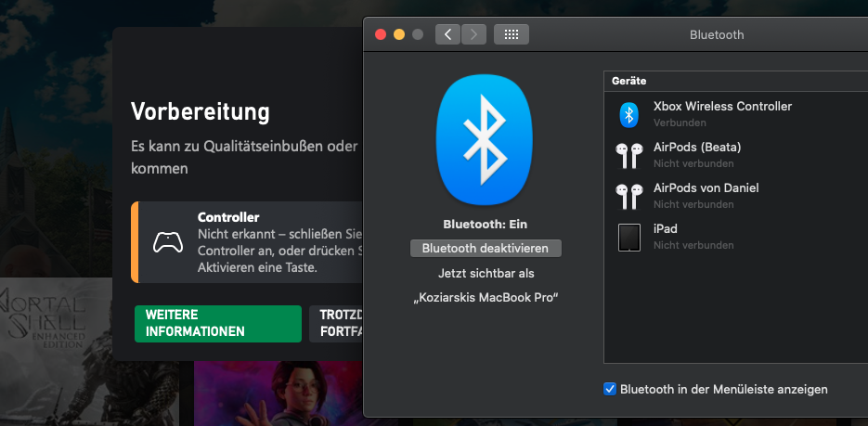Viewport: 868px width, 426px height.
Task: Show all preferences grid icon
Action: (x=512, y=34)
